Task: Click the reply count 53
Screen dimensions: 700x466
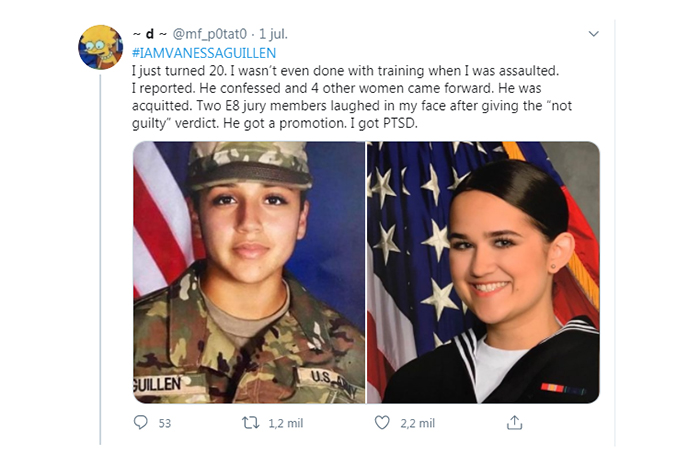Action: coord(165,423)
